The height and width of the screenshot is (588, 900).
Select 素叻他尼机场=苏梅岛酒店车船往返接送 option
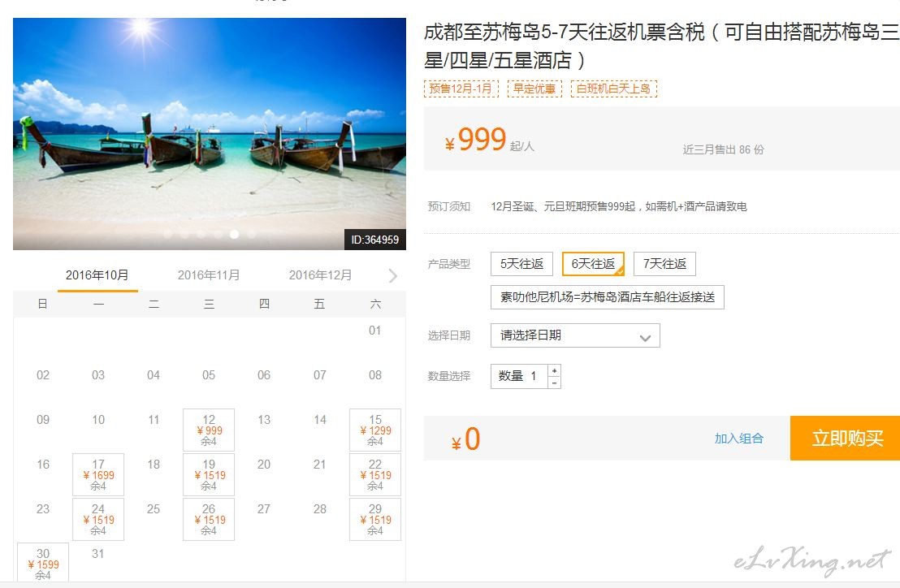608,297
